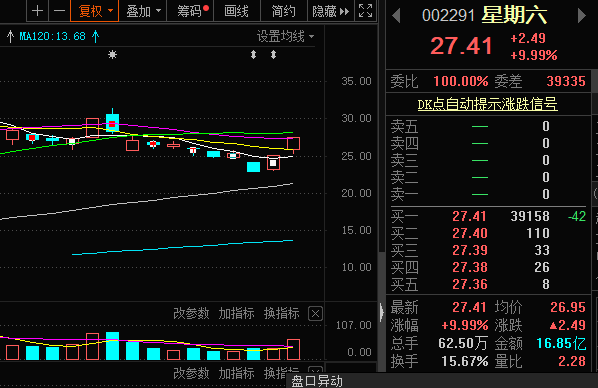Close the volume indicator panel

pos(315,314)
